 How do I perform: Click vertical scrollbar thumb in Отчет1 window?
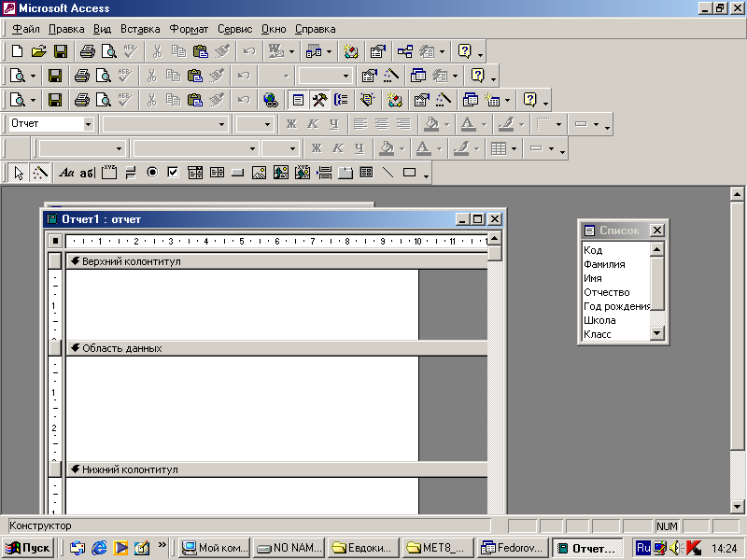click(495, 252)
